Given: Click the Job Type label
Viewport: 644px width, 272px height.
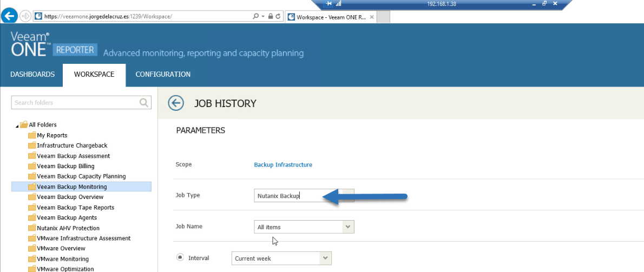Looking at the screenshot, I should [188, 195].
